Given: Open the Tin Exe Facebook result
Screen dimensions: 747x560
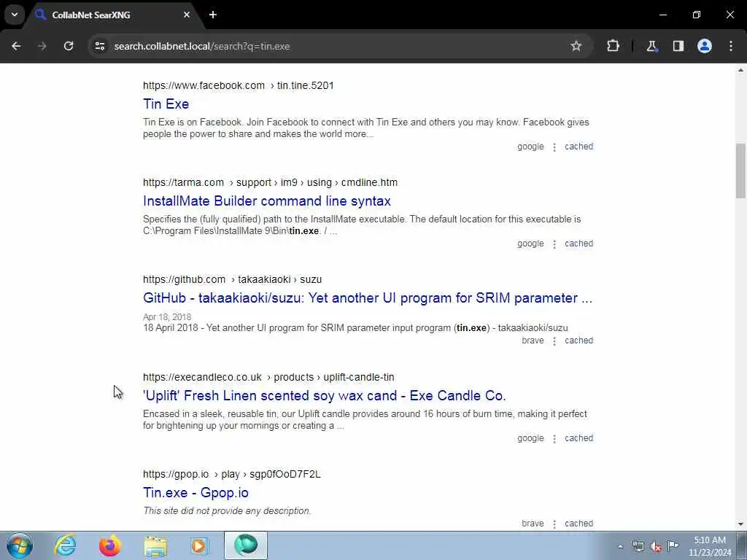Looking at the screenshot, I should point(166,104).
